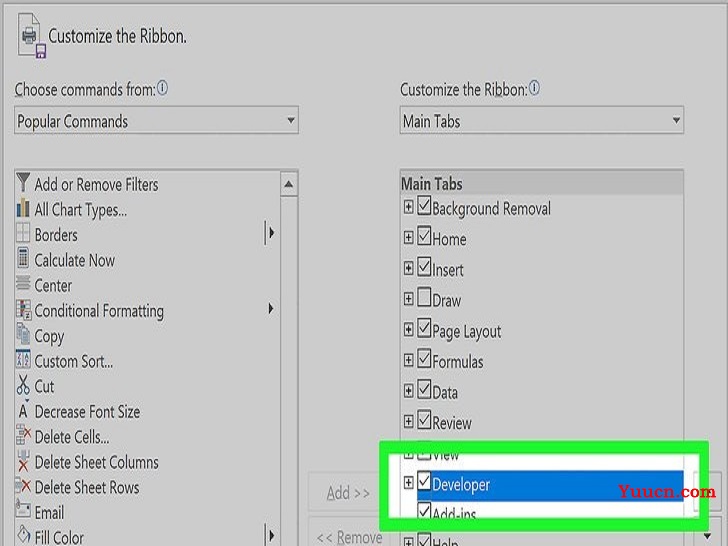Open the Fill Color submenu arrow
The image size is (728, 546).
[x=271, y=535]
